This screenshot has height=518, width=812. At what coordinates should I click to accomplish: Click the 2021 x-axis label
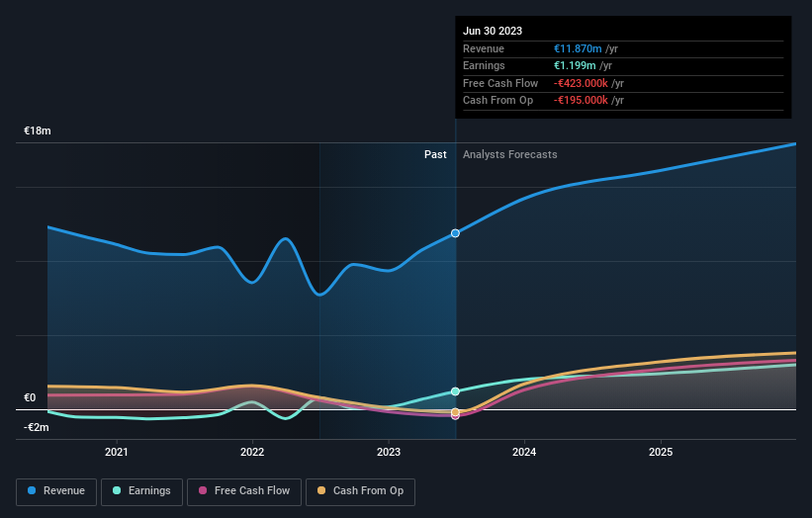(117, 452)
